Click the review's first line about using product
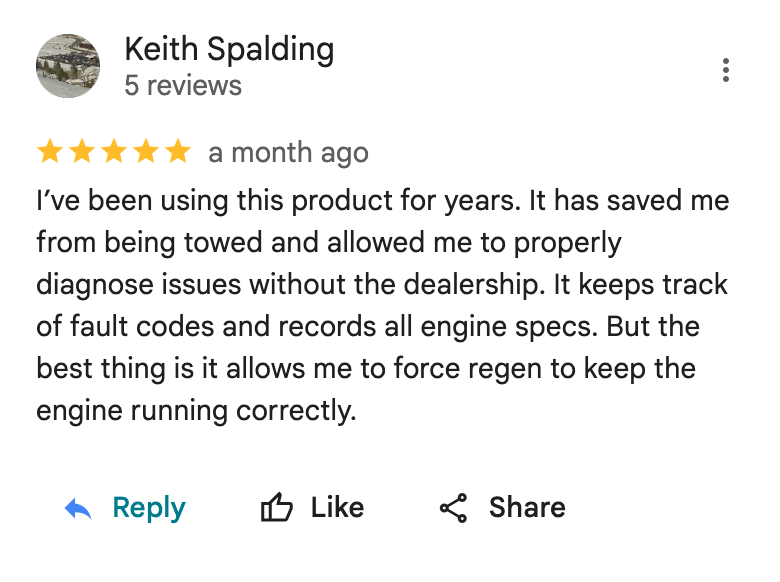Viewport: 780px width, 582px height. 383,201
